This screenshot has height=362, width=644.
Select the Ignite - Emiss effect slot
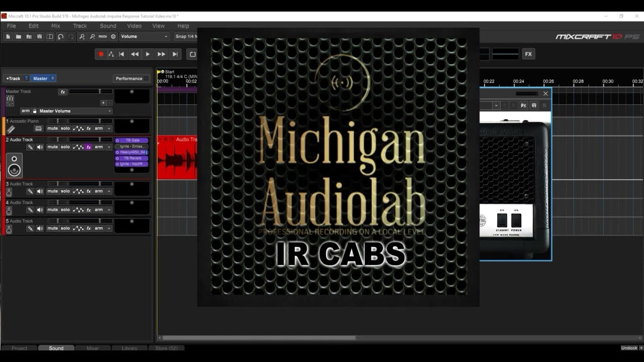coord(132,146)
